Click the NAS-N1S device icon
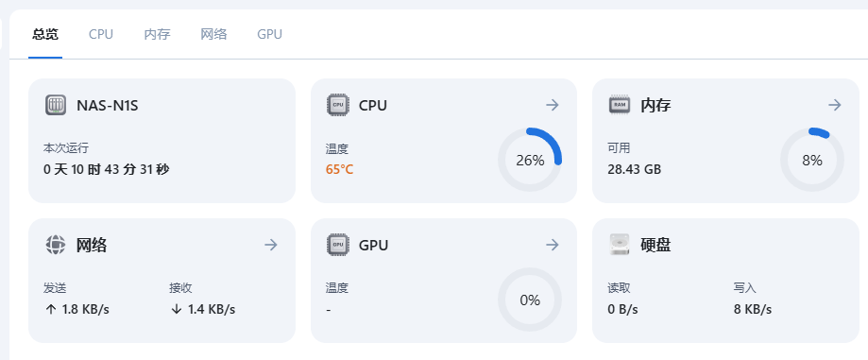Image resolution: width=868 pixels, height=360 pixels. (x=56, y=105)
